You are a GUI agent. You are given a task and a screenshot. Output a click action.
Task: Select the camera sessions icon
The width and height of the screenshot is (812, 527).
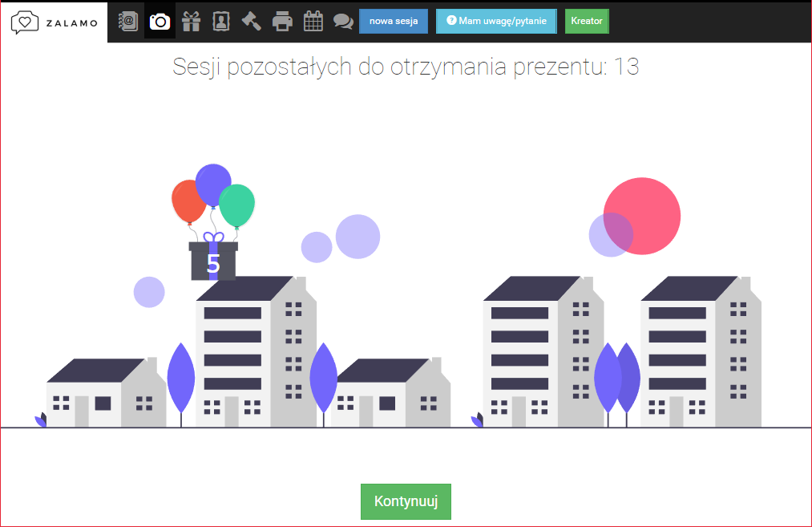click(160, 21)
